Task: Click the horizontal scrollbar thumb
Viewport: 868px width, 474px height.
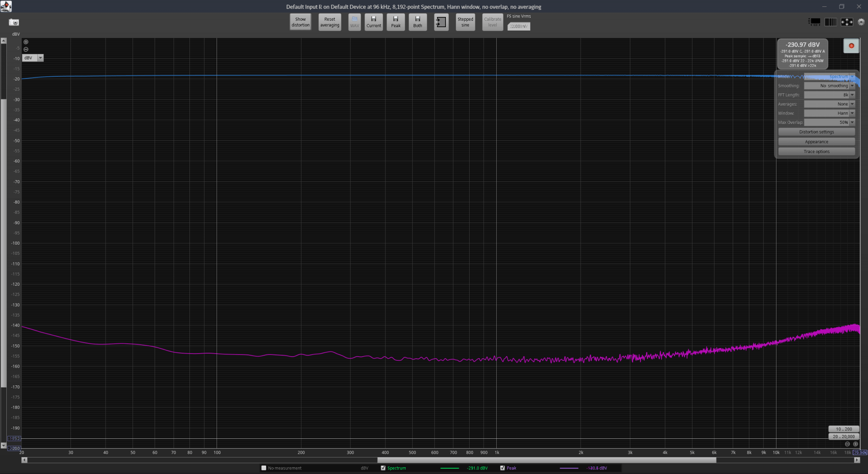Action: coord(547,460)
